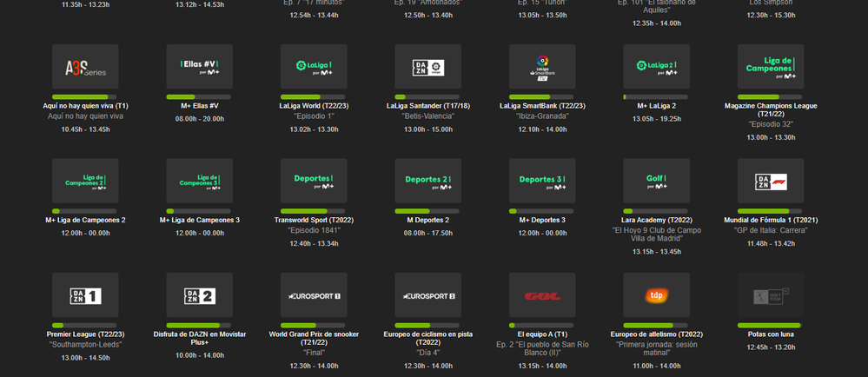Image resolution: width=868 pixels, height=377 pixels.
Task: Select the DAZN 1 channel logo
Action: click(x=85, y=295)
